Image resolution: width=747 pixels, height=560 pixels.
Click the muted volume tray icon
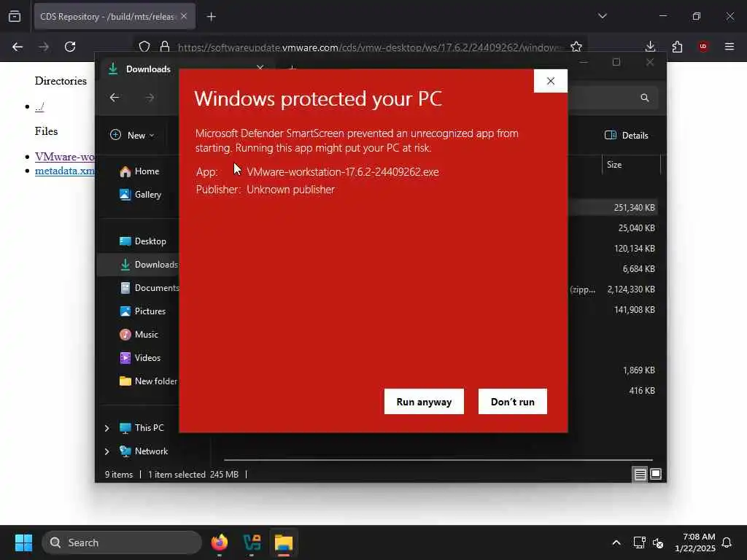(658, 542)
